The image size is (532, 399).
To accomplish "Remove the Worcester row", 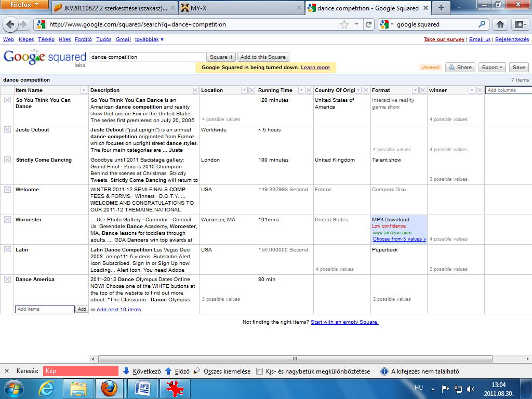I will pos(7,219).
